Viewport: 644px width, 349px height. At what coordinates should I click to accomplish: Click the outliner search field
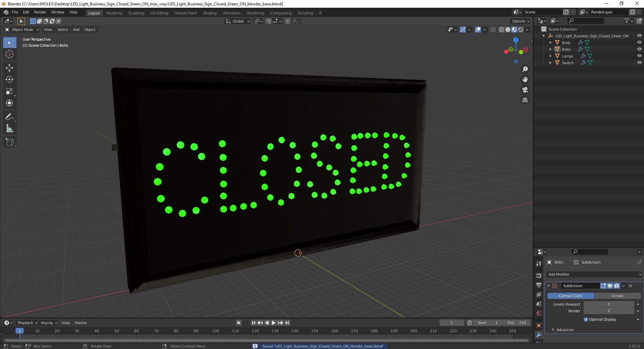point(586,21)
